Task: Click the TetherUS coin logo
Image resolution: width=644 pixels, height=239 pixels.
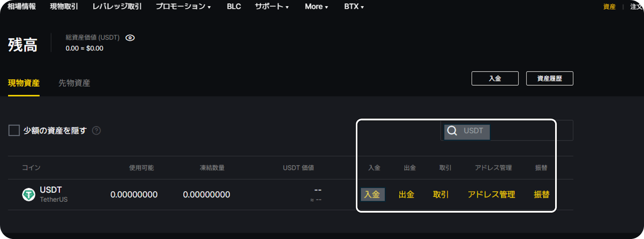Action: click(29, 195)
